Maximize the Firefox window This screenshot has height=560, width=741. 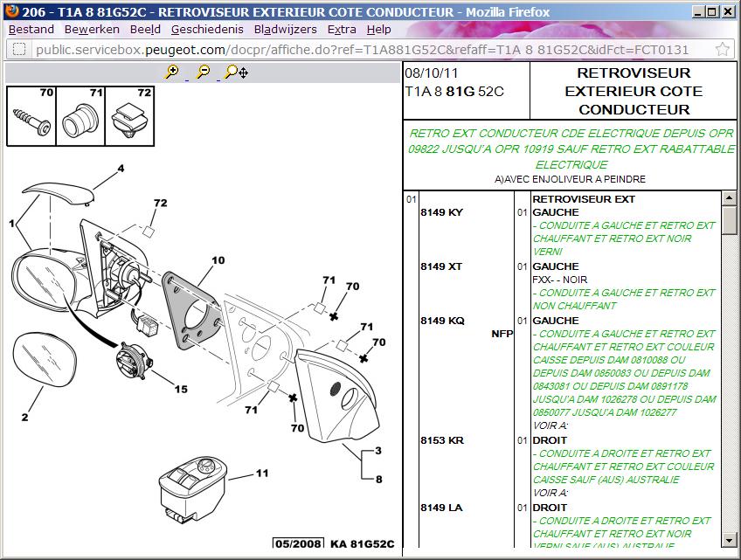click(x=712, y=11)
